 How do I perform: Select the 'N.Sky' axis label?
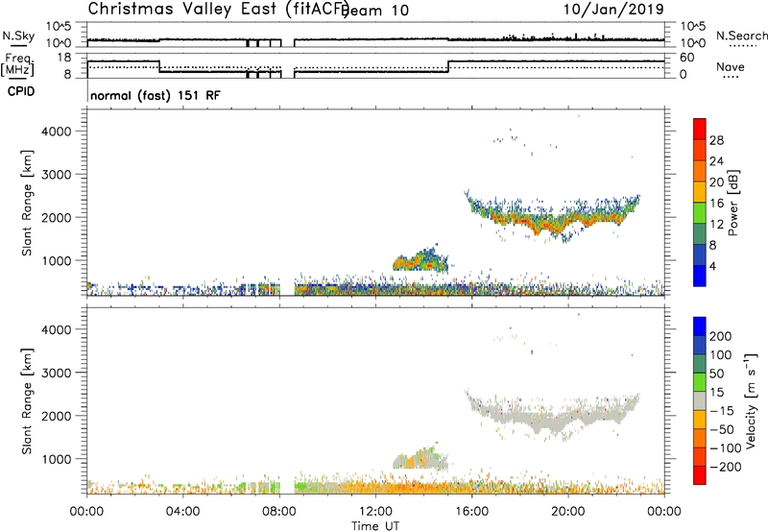18,36
